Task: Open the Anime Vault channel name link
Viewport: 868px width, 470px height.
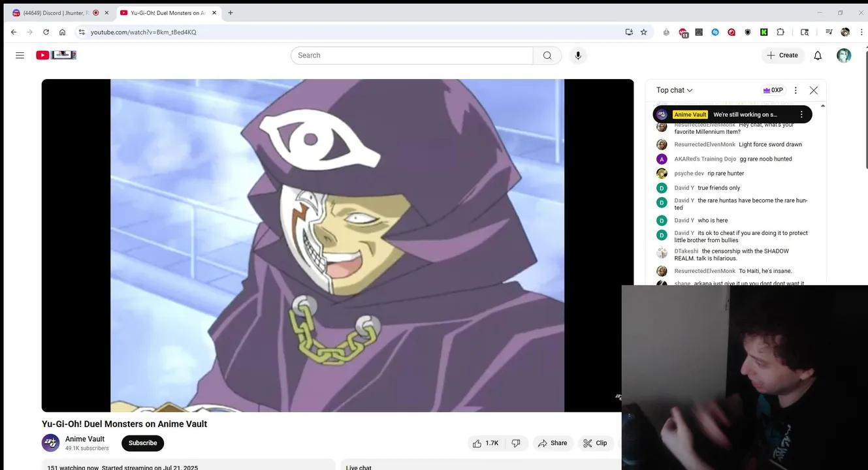Action: (x=85, y=439)
